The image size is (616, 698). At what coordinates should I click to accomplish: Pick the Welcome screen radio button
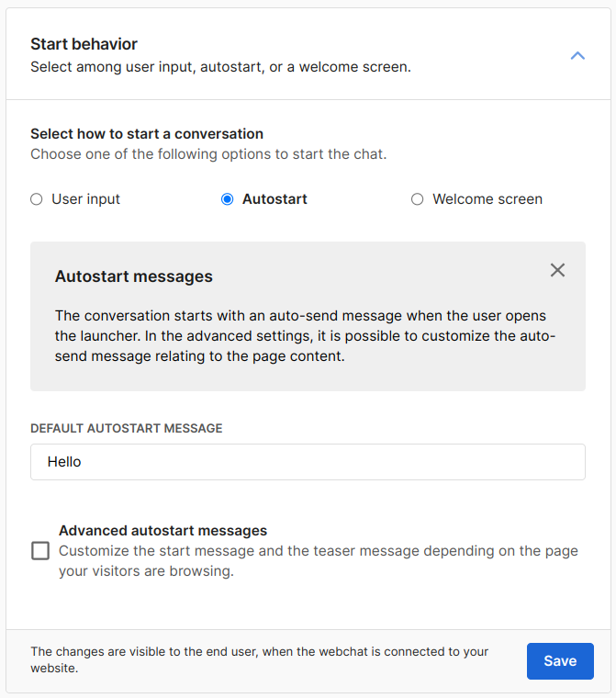coord(418,199)
